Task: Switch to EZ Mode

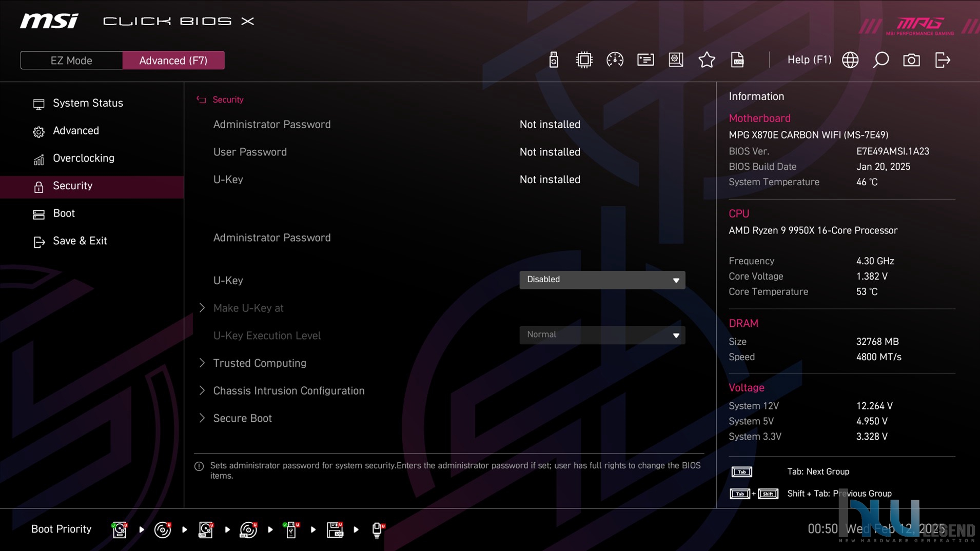Action: 71,61
